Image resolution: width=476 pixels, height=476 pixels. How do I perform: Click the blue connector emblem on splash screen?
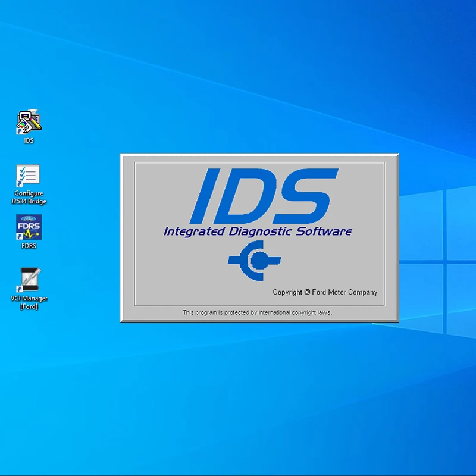coord(255,261)
